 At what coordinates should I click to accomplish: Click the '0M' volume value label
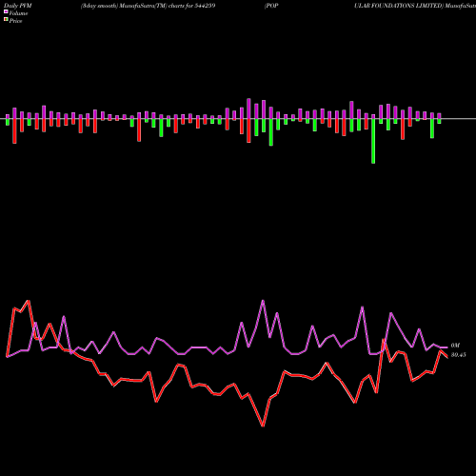pyautogui.click(x=455, y=346)
